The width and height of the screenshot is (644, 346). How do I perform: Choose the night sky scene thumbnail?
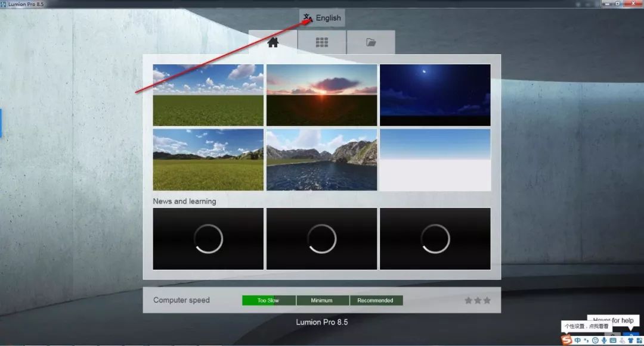click(435, 95)
